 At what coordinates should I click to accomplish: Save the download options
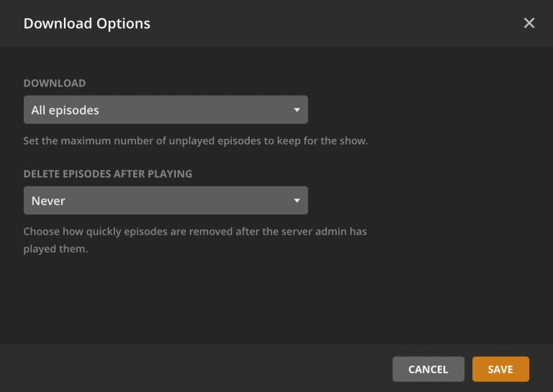click(x=500, y=369)
